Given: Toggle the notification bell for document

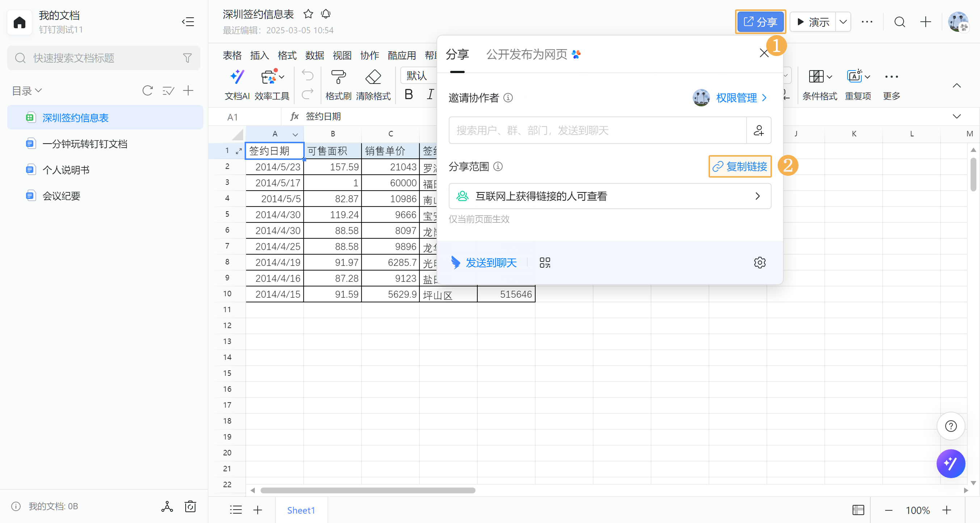Looking at the screenshot, I should click(326, 14).
